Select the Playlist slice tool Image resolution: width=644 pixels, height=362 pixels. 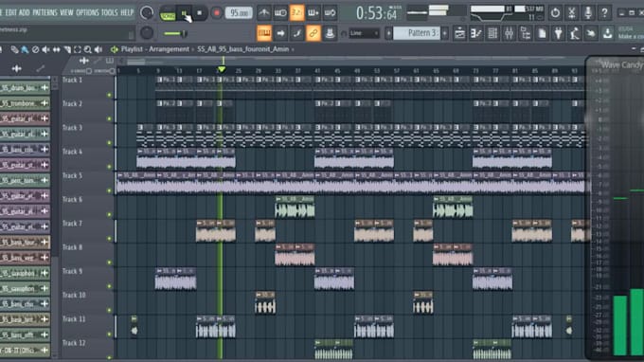[x=67, y=49]
